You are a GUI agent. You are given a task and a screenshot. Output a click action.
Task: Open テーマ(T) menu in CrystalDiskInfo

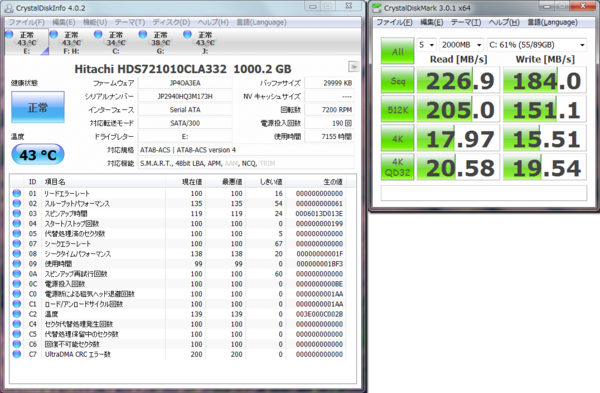coord(130,22)
